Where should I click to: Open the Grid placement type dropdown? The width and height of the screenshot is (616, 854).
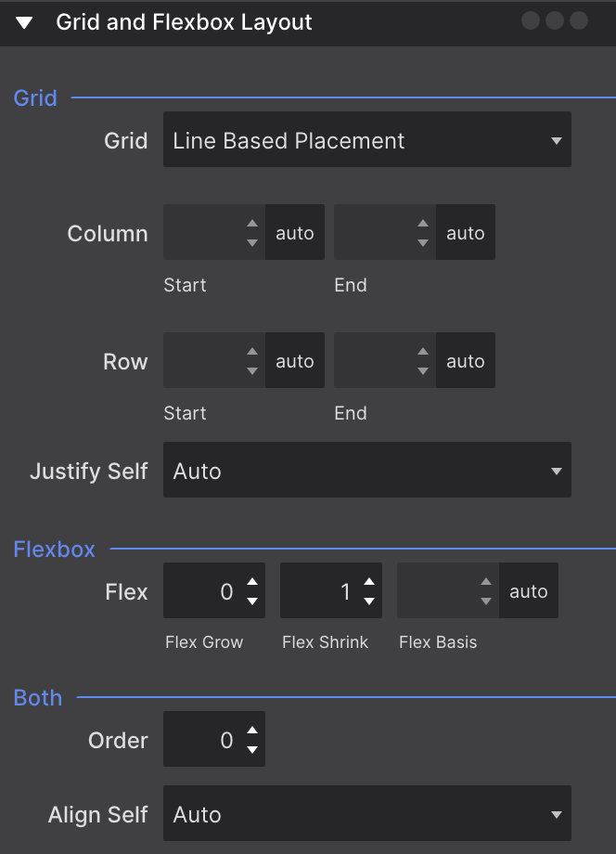(366, 140)
